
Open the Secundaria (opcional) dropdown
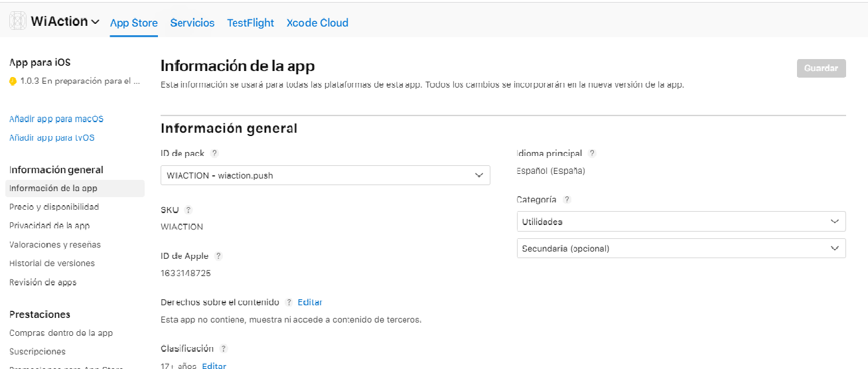click(x=681, y=248)
